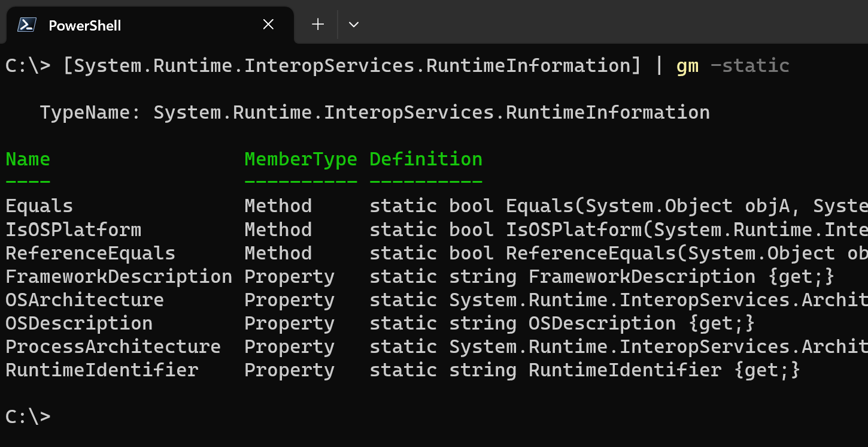868x447 pixels.
Task: Click the PowerShell icon on the tab
Action: click(25, 25)
